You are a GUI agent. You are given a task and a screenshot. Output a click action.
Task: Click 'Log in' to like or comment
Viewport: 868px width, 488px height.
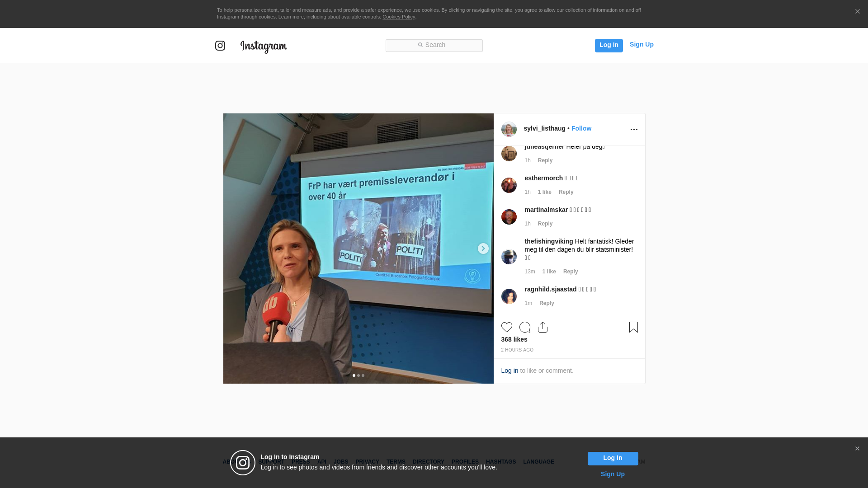pyautogui.click(x=509, y=371)
